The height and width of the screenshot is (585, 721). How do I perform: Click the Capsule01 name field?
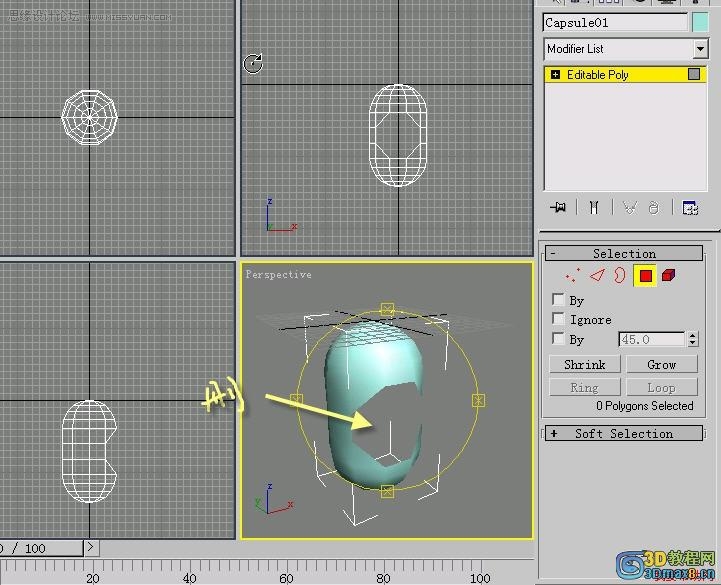coord(615,23)
